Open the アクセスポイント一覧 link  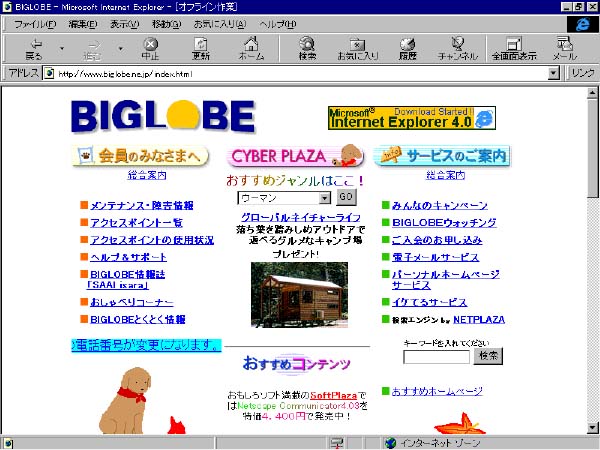(136, 223)
